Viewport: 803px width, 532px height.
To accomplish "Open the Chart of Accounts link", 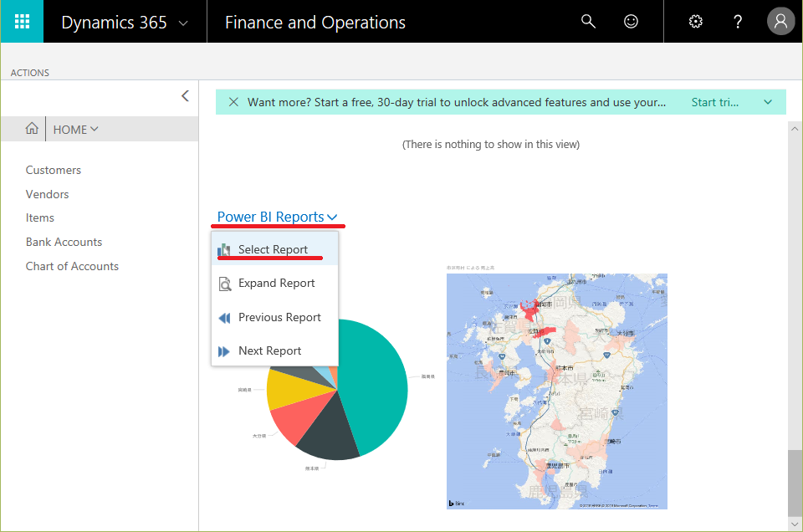I will 72,266.
